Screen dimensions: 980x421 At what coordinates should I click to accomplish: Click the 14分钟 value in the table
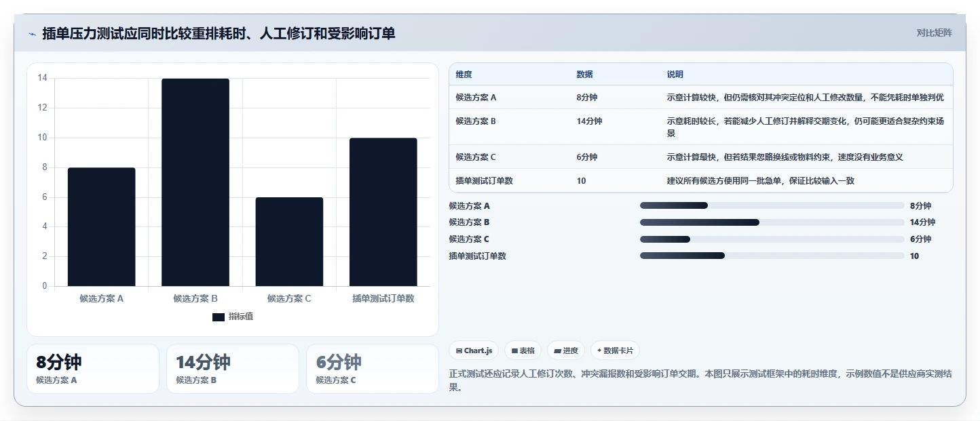(x=589, y=121)
